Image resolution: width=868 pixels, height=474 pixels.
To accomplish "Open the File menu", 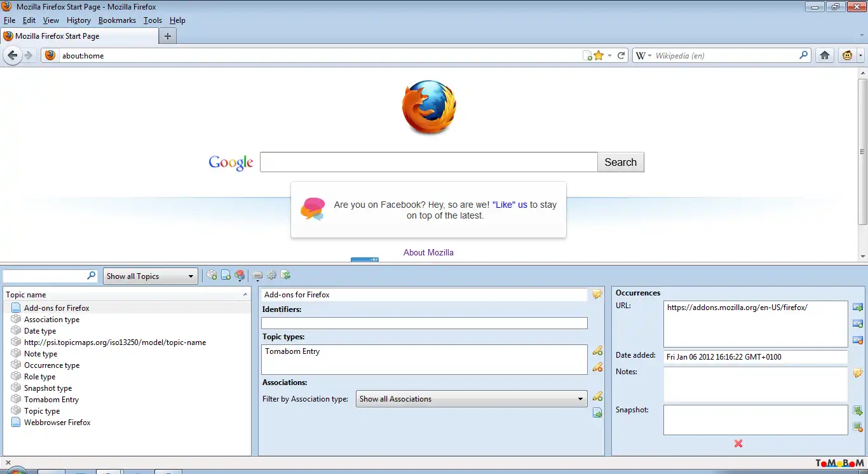I will pyautogui.click(x=10, y=20).
